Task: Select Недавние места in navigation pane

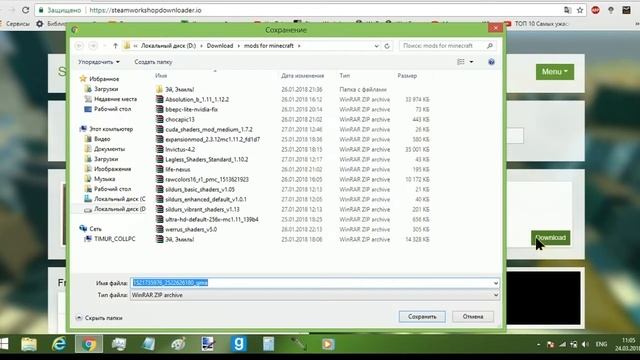Action: [111, 99]
